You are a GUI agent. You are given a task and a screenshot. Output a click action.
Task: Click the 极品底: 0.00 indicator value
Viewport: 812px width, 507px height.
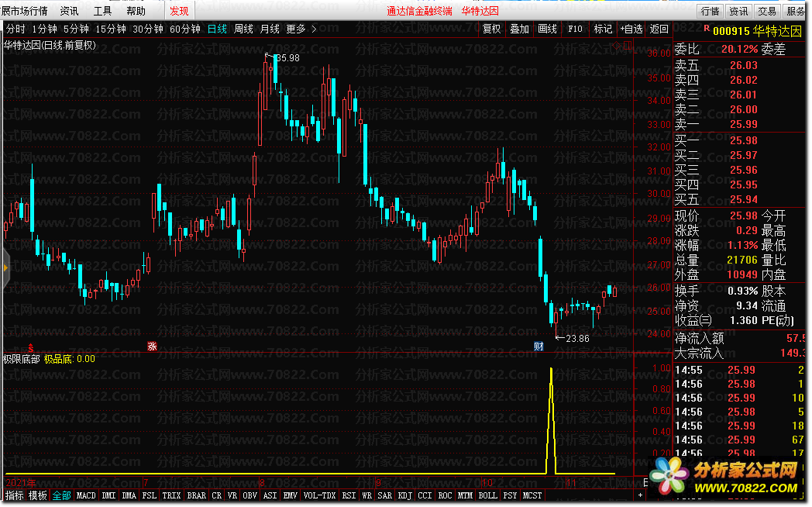click(70, 359)
